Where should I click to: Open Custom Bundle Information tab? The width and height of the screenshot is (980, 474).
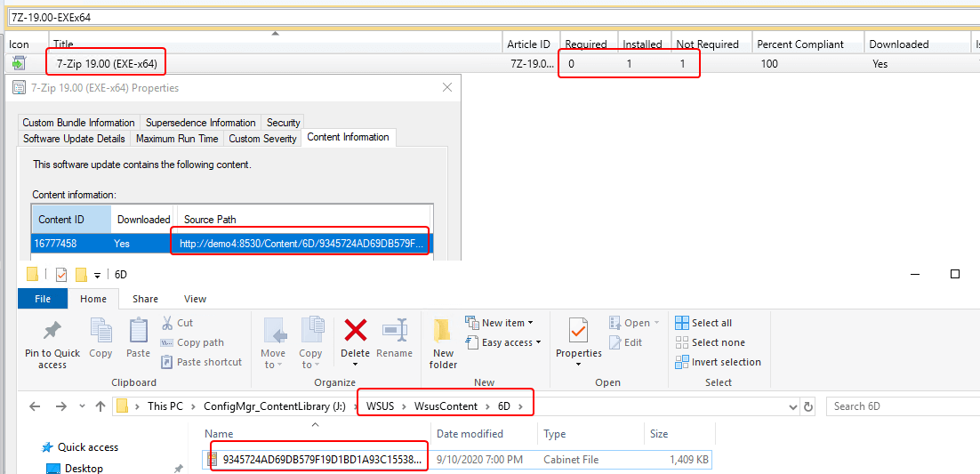coord(79,123)
